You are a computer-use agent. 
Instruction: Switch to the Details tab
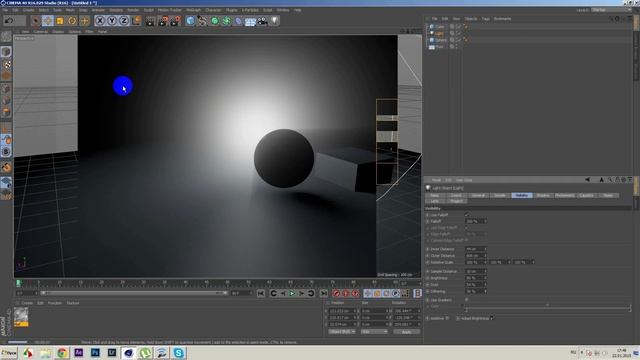tap(500, 196)
